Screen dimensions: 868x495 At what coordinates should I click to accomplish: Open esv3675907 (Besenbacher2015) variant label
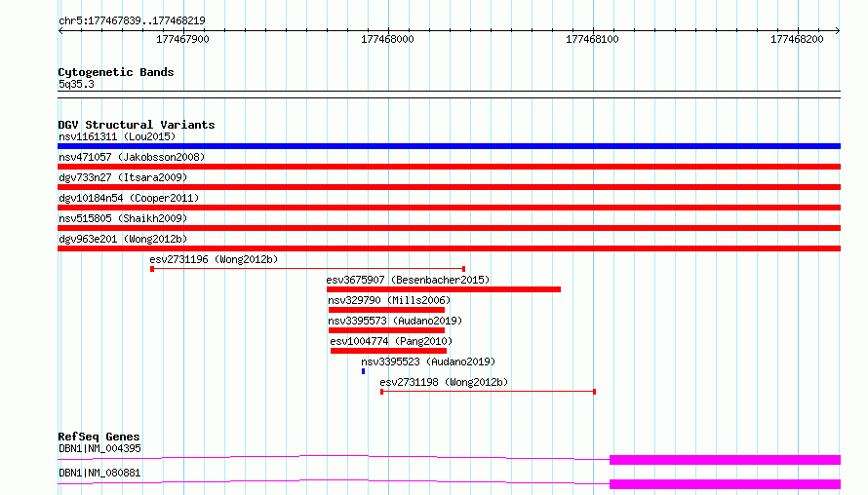[x=408, y=280]
